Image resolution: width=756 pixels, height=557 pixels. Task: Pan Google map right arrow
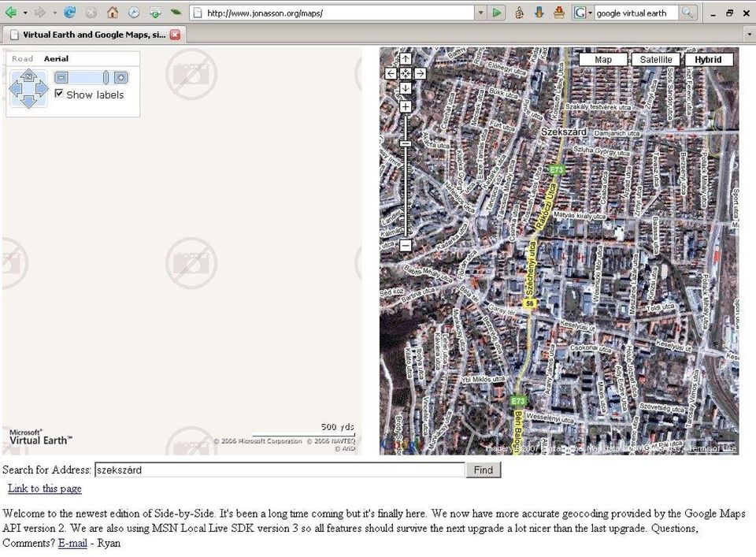[x=420, y=73]
